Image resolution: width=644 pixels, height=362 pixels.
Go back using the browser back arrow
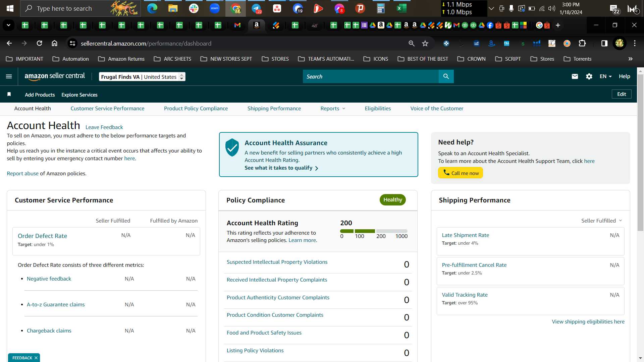coord(9,43)
